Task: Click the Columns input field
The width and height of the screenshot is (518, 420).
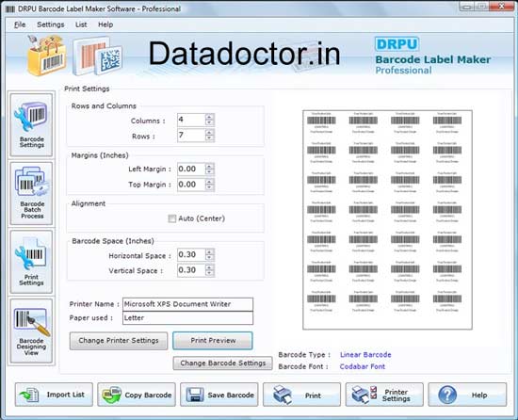Action: [x=191, y=120]
